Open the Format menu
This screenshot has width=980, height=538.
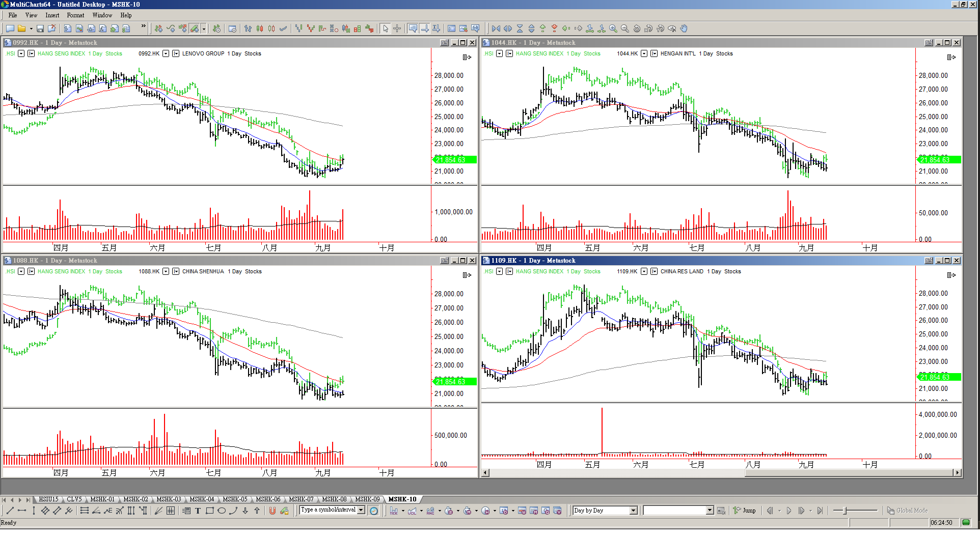coord(75,15)
